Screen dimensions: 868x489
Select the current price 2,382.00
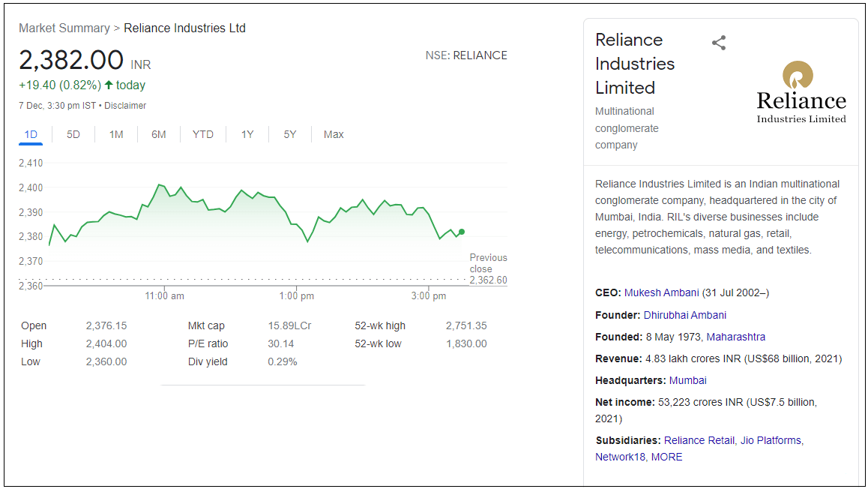click(x=71, y=60)
